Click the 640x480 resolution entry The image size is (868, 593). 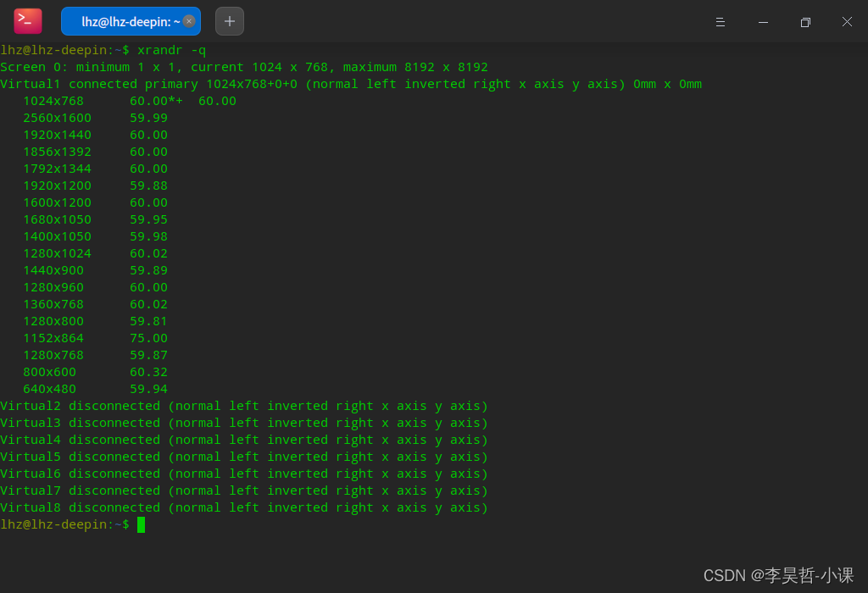(49, 389)
